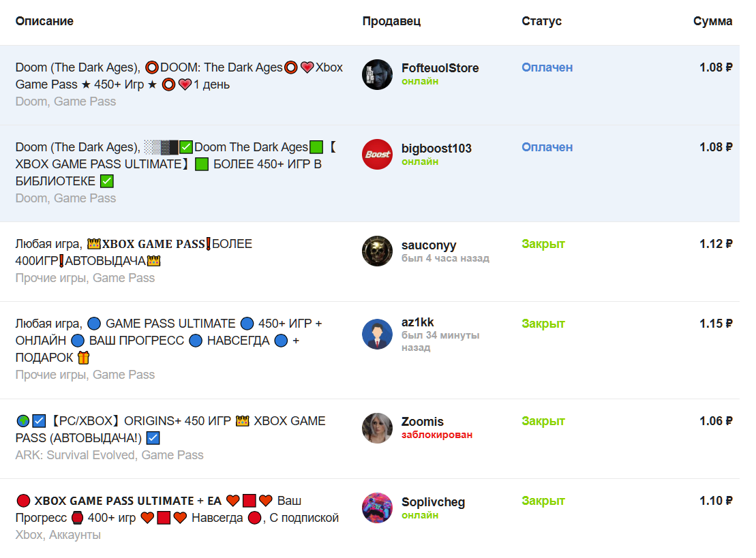Open az1kk seller name link

click(x=417, y=322)
